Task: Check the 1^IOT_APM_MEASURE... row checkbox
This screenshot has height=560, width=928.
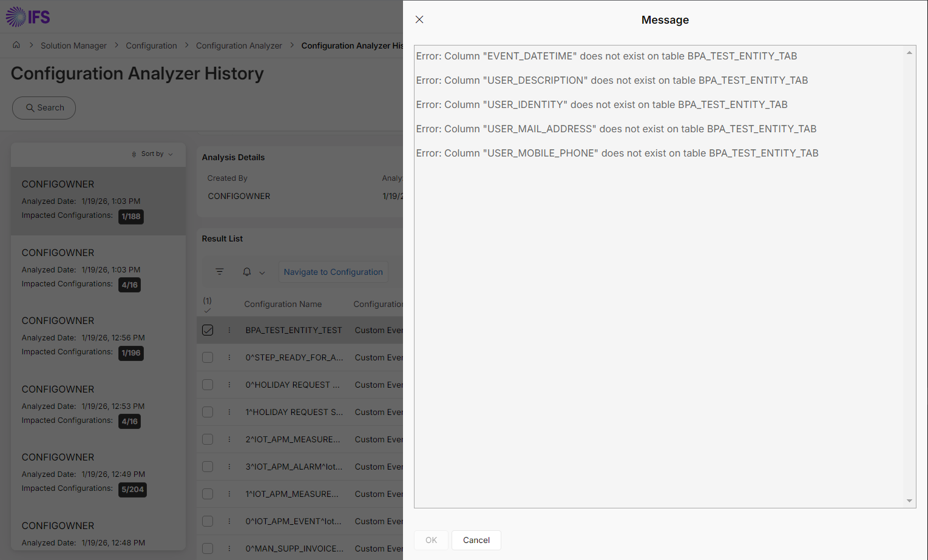Action: (208, 494)
